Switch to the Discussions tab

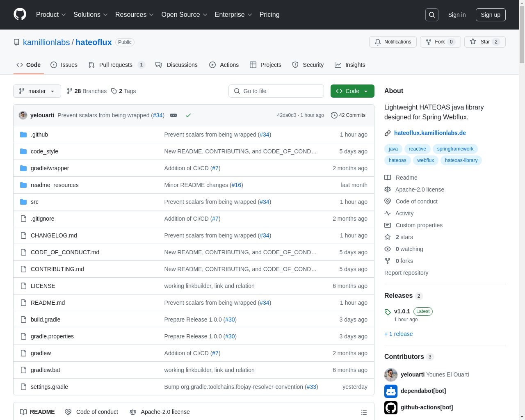pyautogui.click(x=176, y=65)
